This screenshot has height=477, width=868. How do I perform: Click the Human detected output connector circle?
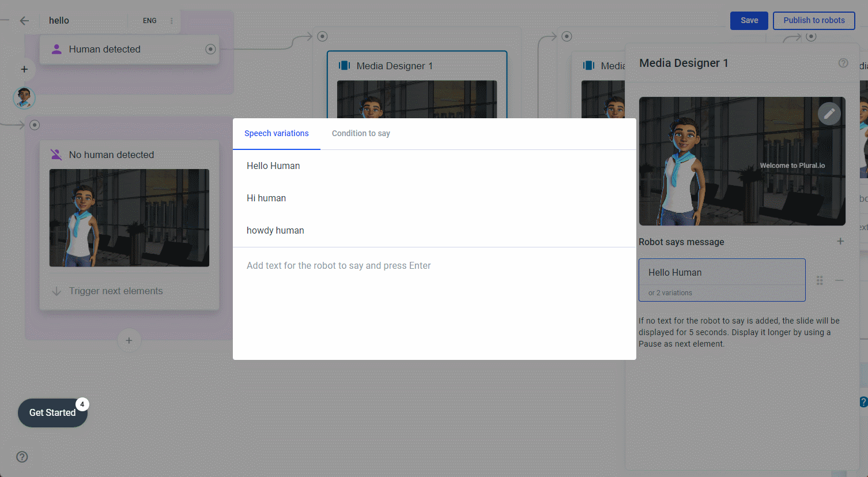210,49
